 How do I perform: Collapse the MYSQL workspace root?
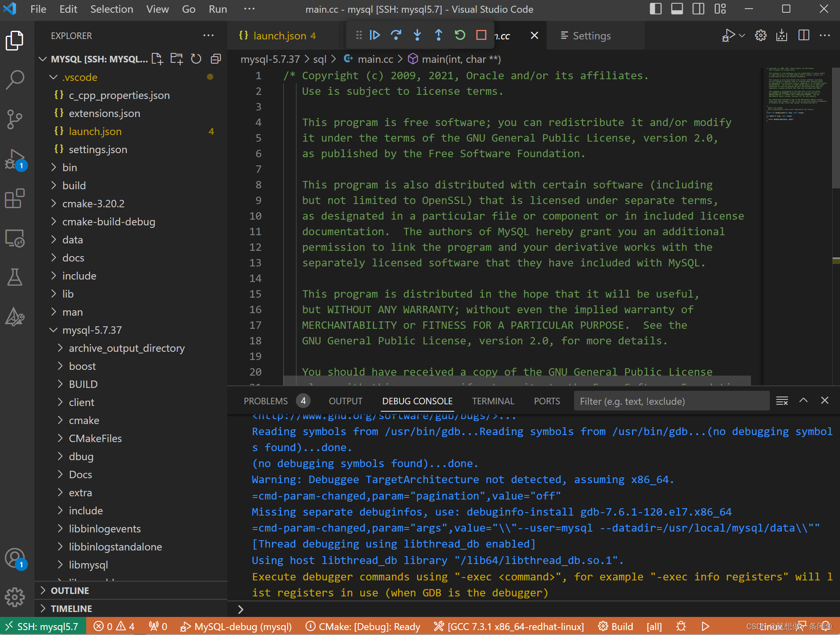(x=99, y=59)
